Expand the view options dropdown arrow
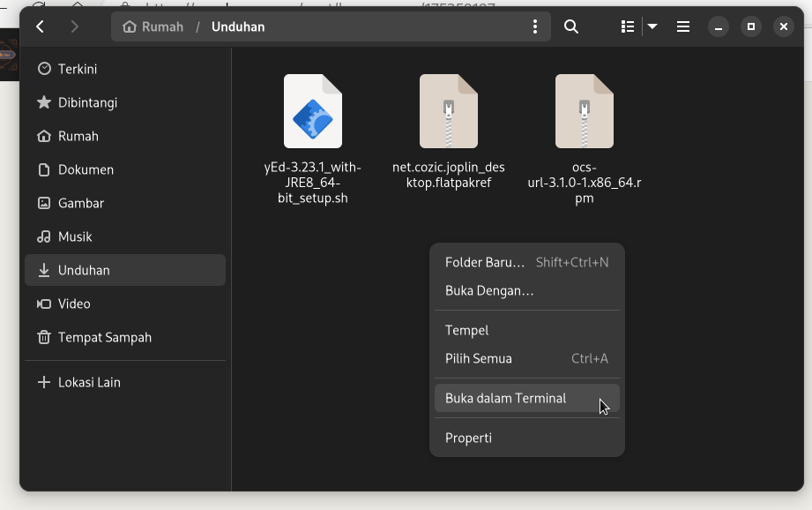 [x=652, y=26]
